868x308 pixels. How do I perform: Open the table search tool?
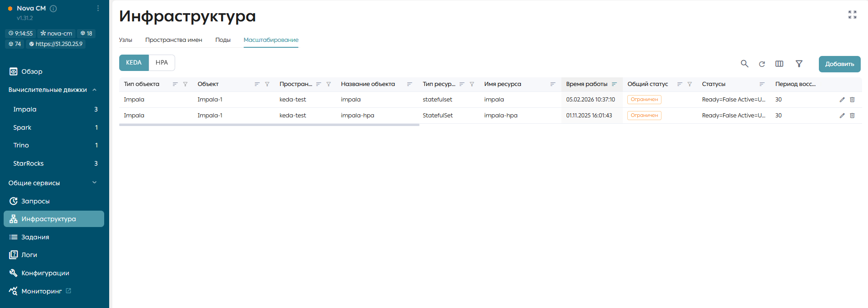click(744, 64)
